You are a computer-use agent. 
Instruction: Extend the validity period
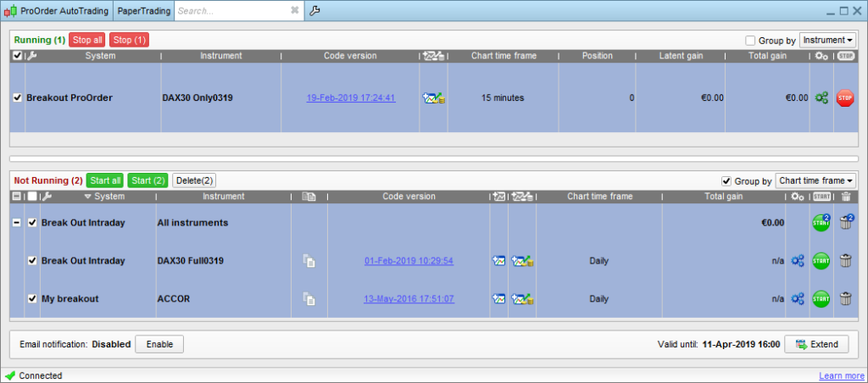click(x=816, y=344)
